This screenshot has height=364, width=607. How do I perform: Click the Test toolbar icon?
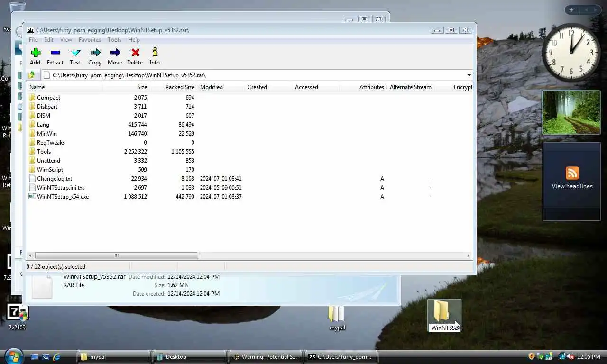point(75,53)
